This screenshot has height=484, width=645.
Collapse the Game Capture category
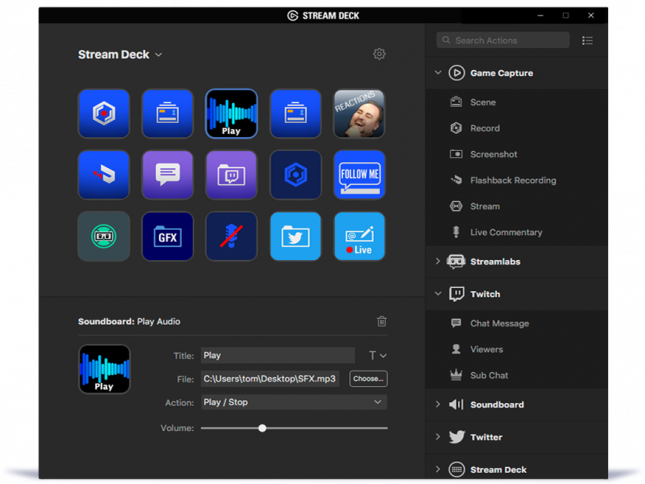pos(438,73)
